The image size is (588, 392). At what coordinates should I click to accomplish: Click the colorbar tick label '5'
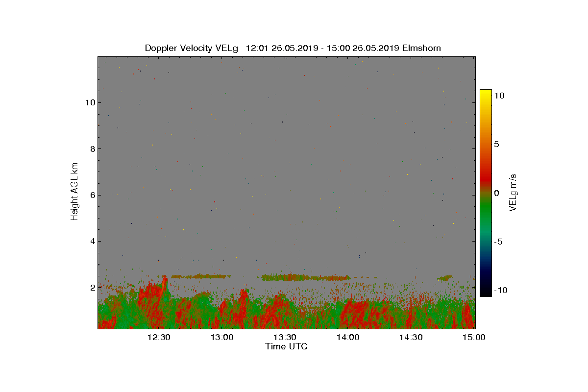[497, 145]
